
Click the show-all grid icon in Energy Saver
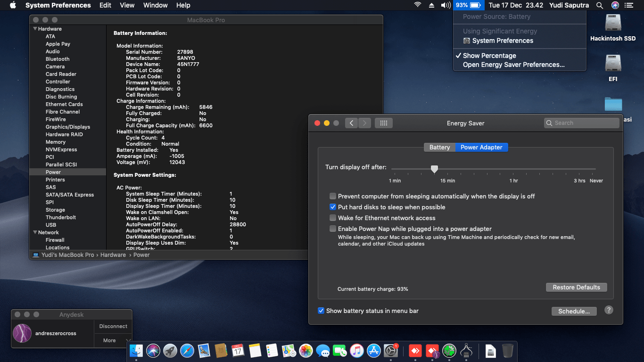pos(383,123)
